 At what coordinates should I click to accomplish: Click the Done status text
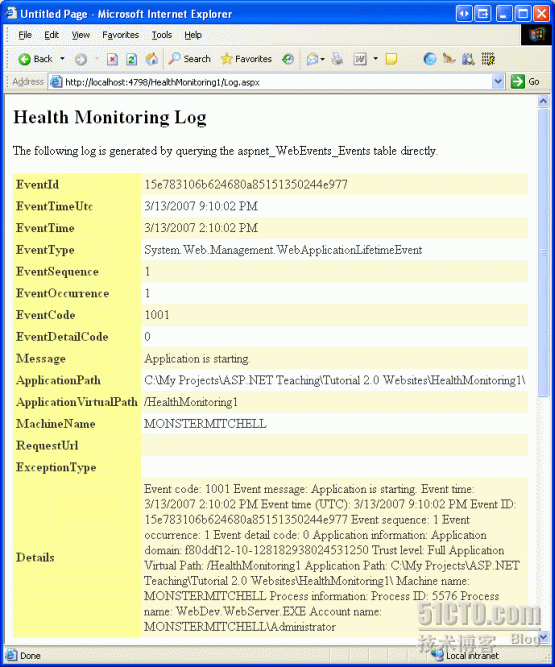(30, 656)
